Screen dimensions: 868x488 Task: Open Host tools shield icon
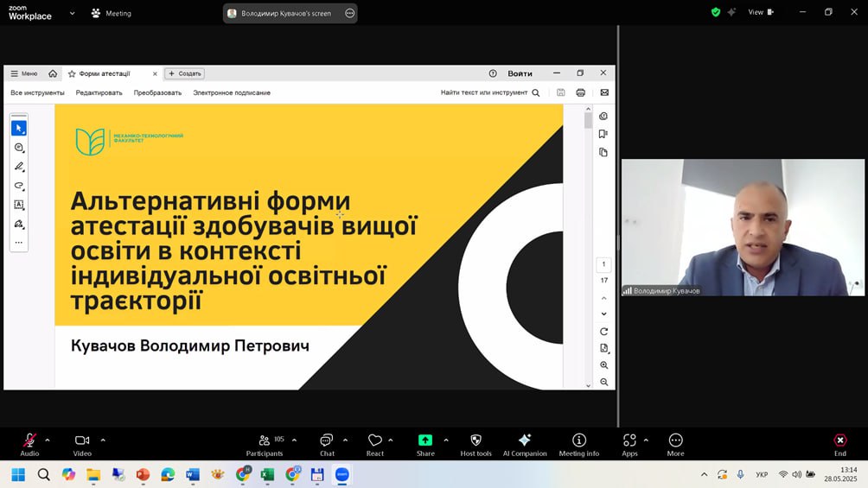click(x=475, y=441)
